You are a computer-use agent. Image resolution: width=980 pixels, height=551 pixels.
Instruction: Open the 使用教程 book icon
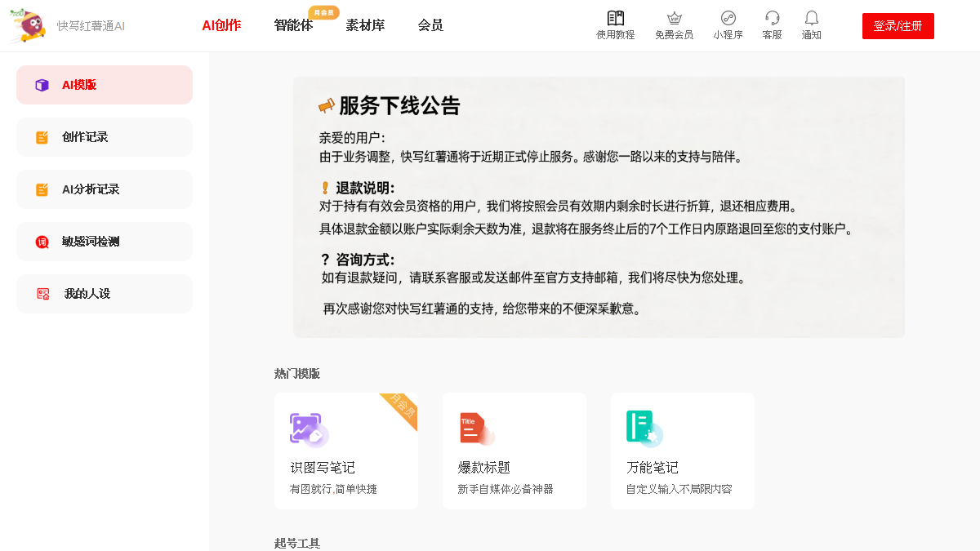615,18
